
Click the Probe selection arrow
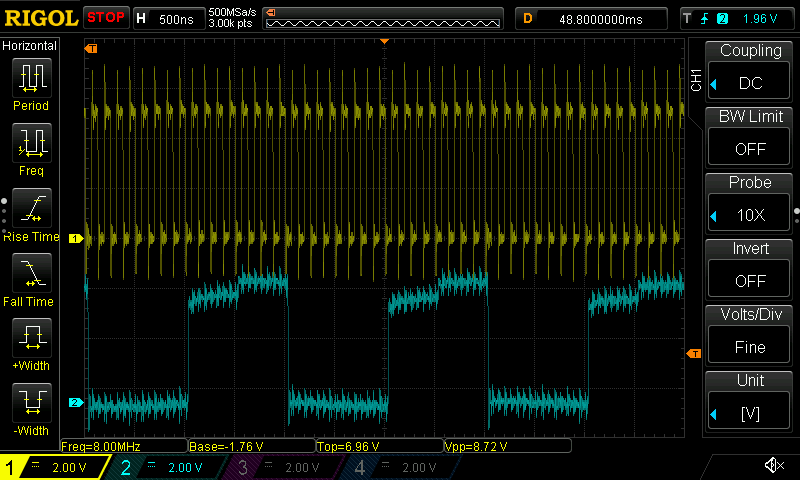pyautogui.click(x=714, y=216)
